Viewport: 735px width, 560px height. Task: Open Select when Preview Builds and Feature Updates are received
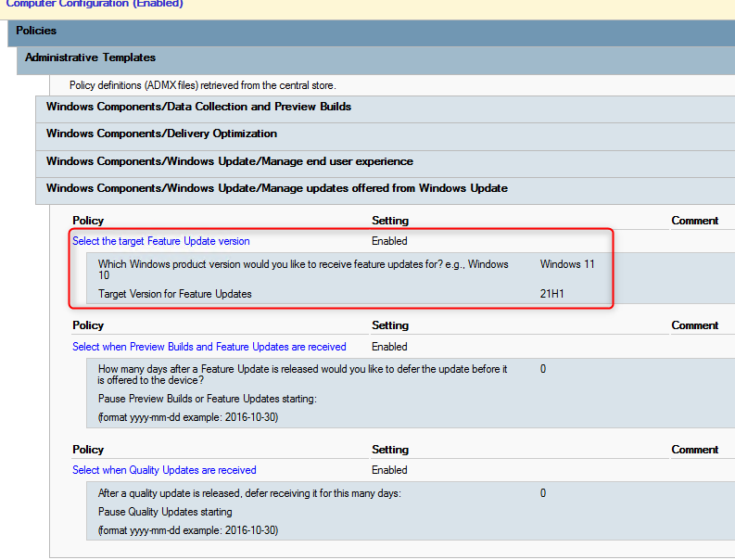pos(209,347)
